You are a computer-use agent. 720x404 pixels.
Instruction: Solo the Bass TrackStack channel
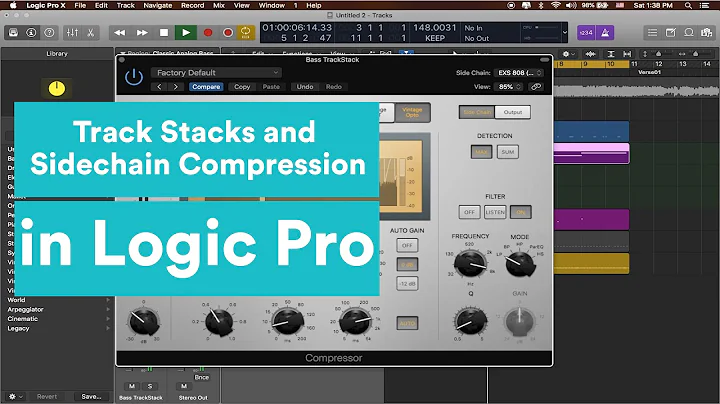point(150,387)
